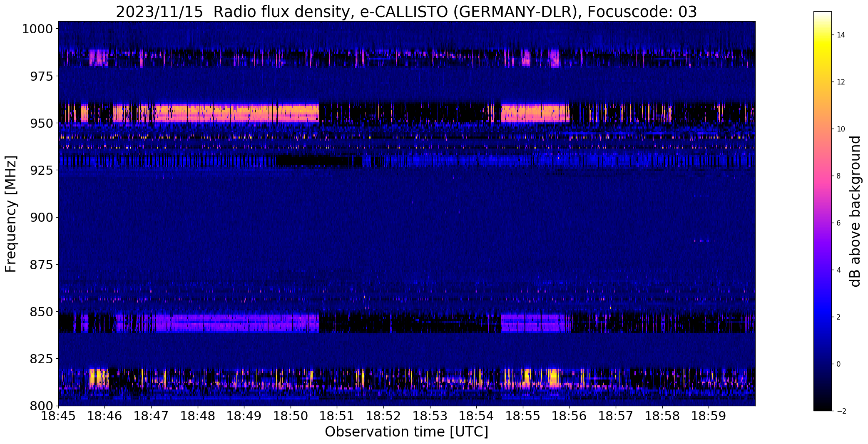Image resolution: width=868 pixels, height=444 pixels.
Task: Click the 18:56 time tick label
Action: click(x=570, y=416)
